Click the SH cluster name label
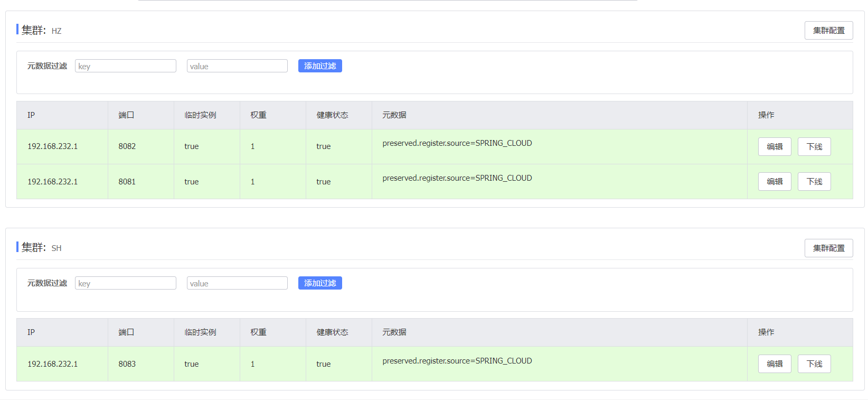The image size is (868, 400). pyautogui.click(x=56, y=248)
